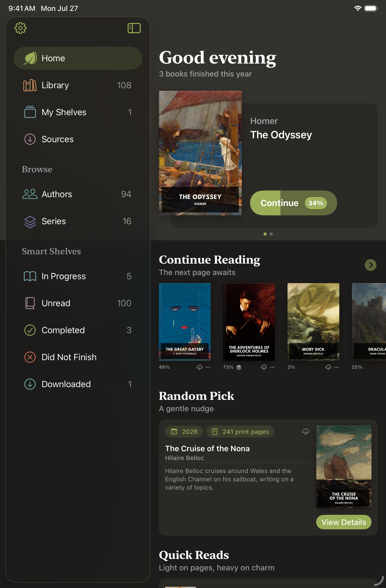
Task: Click the date Mon Jul 27
Action: (x=59, y=8)
